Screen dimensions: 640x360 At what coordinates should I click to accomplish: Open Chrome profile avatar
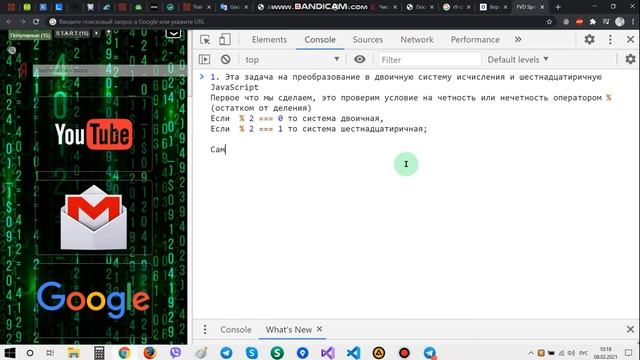pos(620,22)
